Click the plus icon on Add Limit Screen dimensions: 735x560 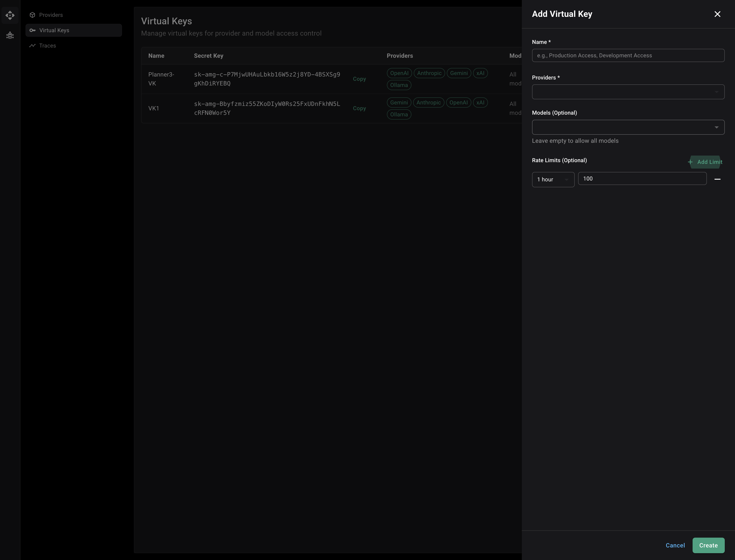[690, 162]
